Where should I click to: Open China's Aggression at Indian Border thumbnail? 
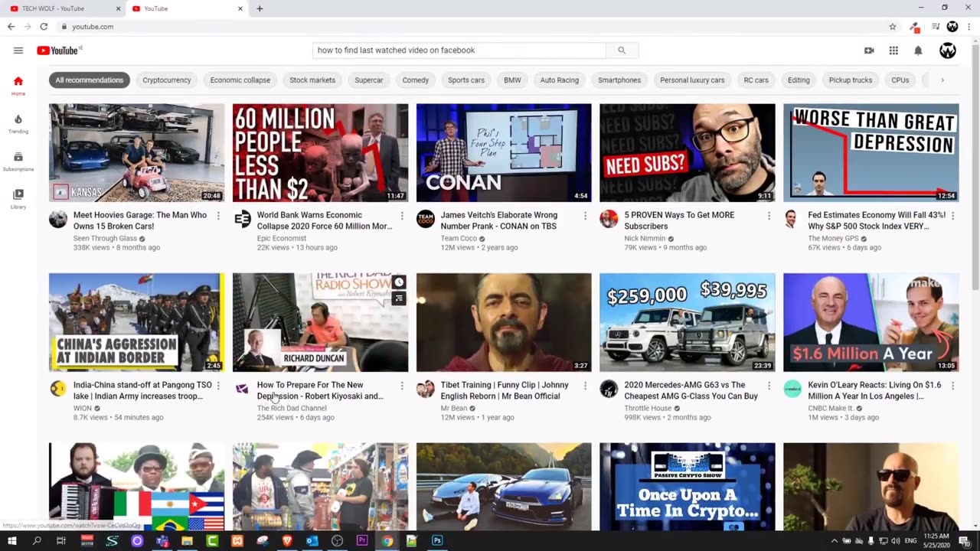[136, 323]
